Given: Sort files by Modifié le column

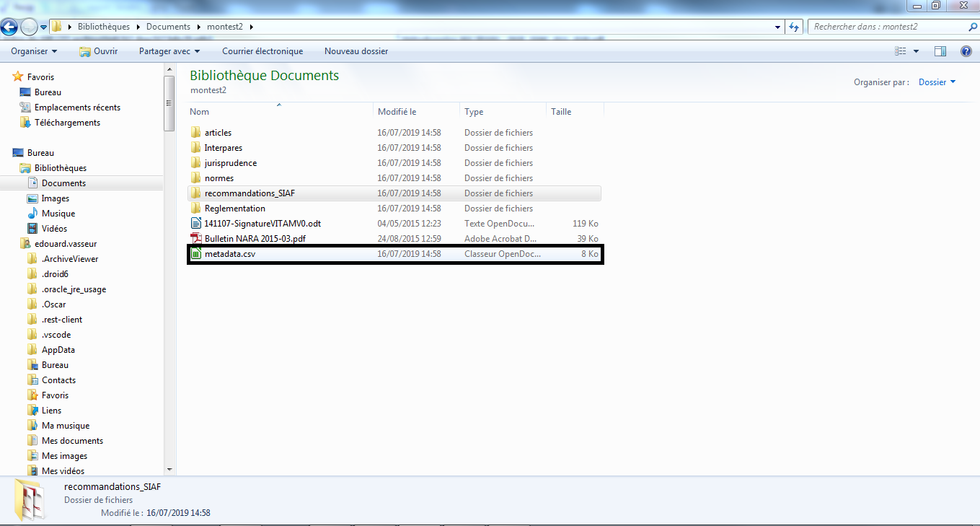Looking at the screenshot, I should point(397,112).
